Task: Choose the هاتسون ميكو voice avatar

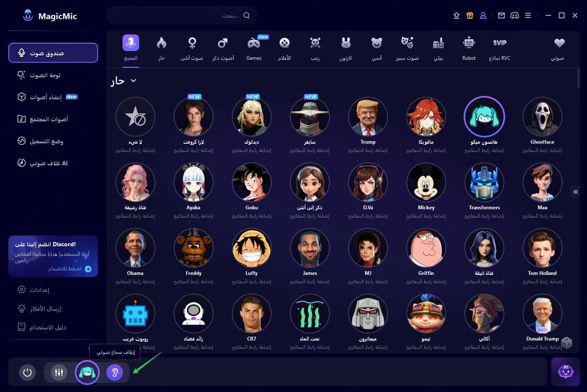Action: point(484,117)
